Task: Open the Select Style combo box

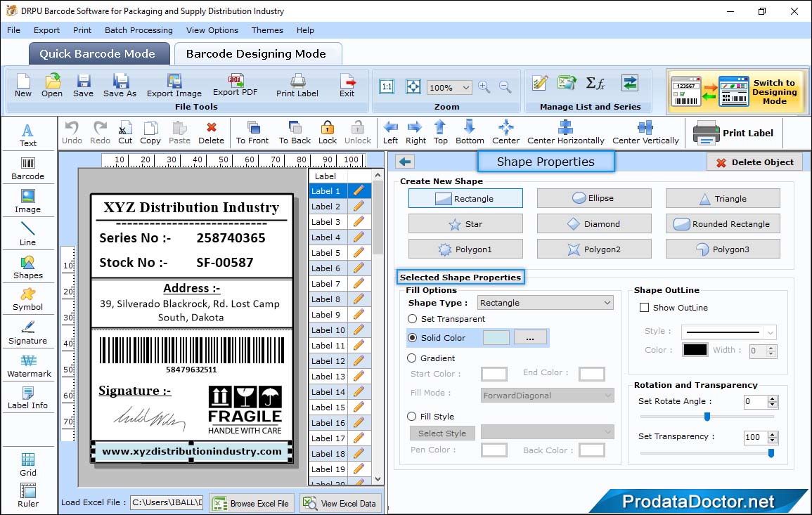Action: tap(548, 431)
